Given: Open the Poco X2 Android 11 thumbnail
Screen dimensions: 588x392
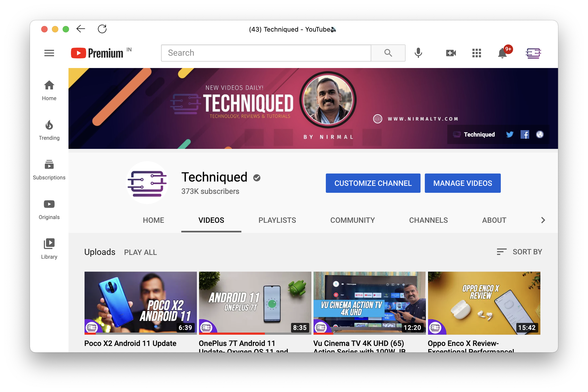Looking at the screenshot, I should [x=141, y=303].
